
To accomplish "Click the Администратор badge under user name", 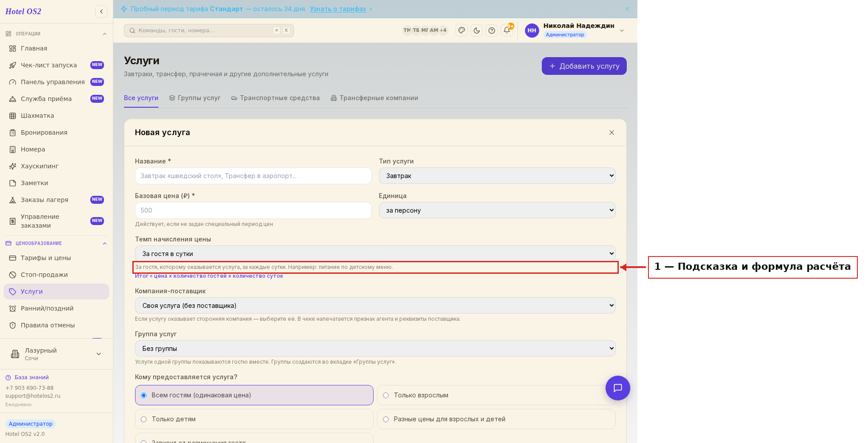I will (565, 35).
